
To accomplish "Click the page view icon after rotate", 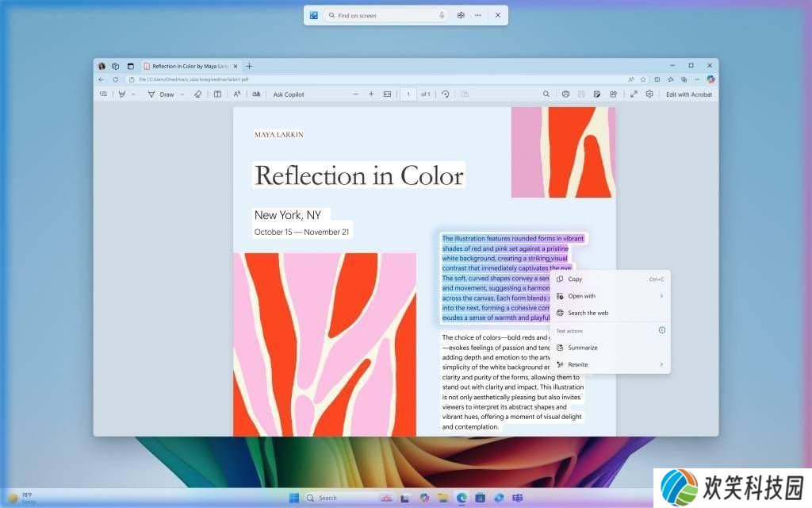I will [x=465, y=94].
